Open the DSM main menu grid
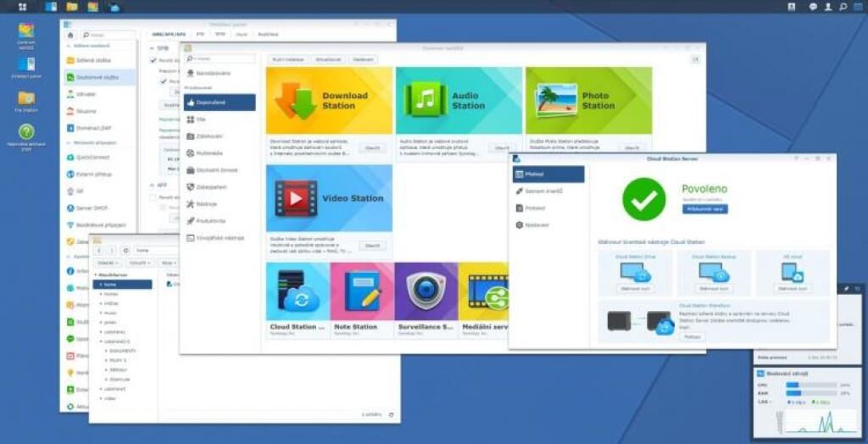868x444 pixels. [x=22, y=7]
